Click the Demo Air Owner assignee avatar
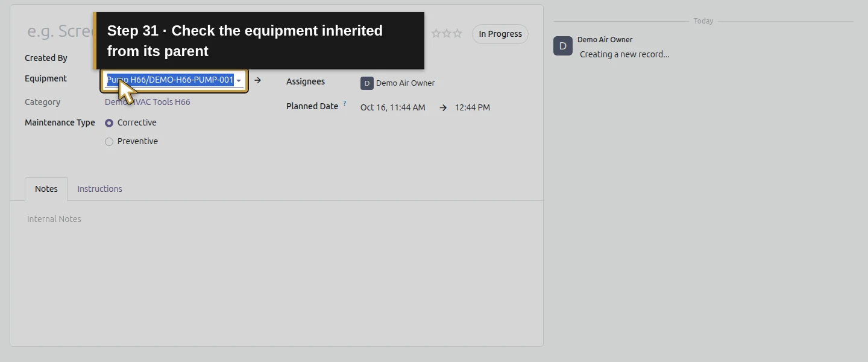The width and height of the screenshot is (868, 362). tap(367, 83)
